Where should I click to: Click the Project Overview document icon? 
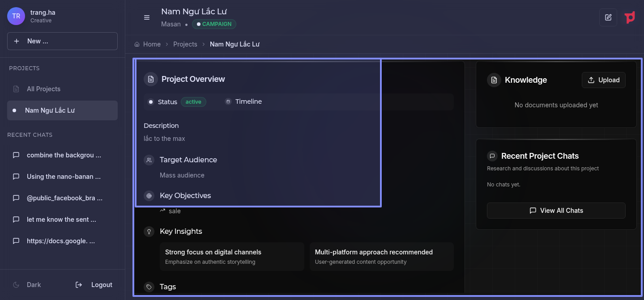tap(151, 79)
